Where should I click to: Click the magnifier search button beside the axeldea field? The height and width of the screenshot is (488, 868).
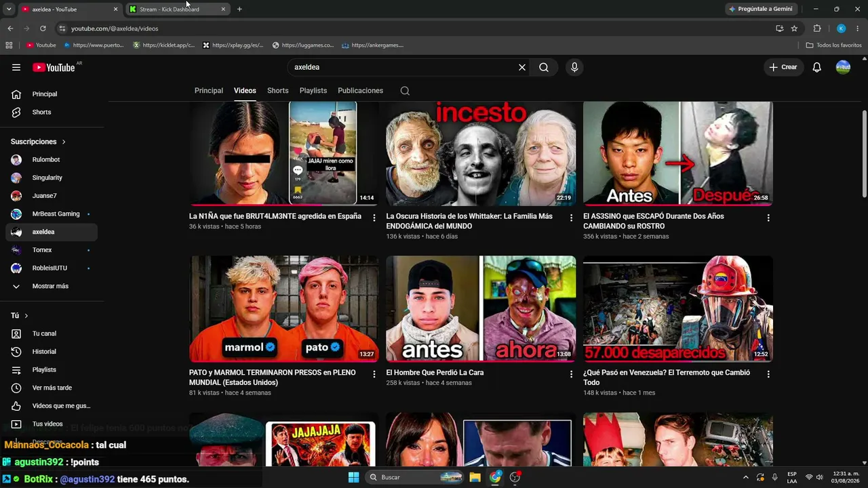click(544, 67)
